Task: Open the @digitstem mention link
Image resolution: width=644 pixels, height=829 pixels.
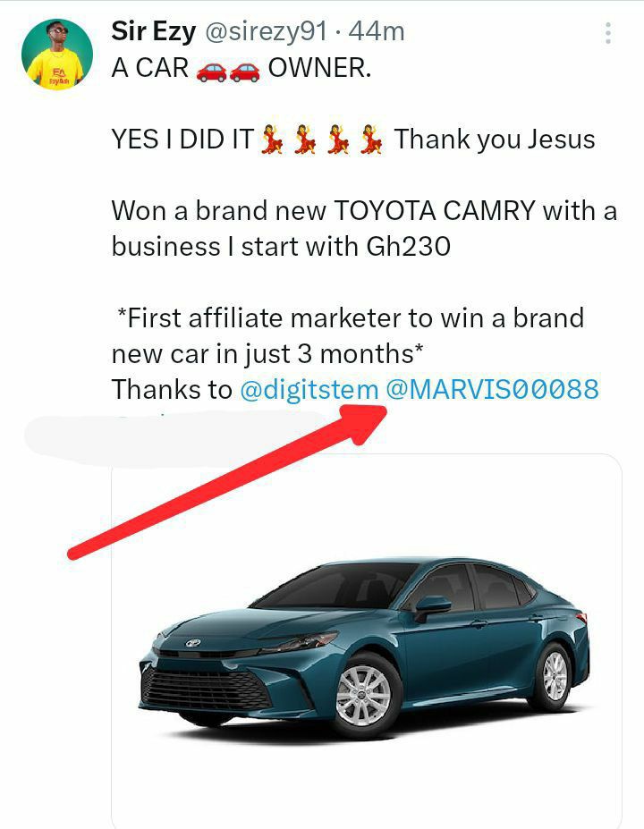Action: tap(309, 389)
